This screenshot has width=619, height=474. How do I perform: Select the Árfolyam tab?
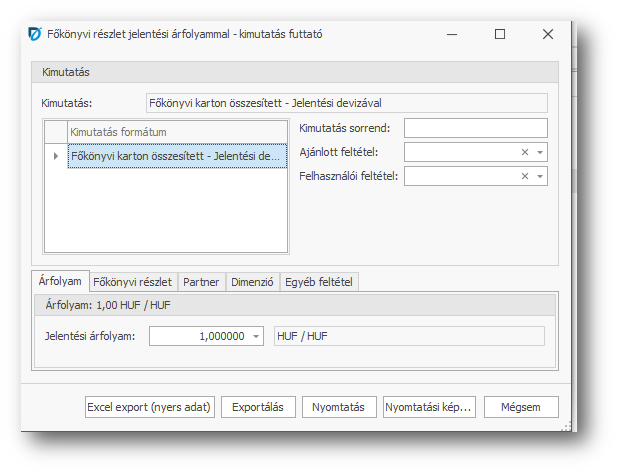tap(60, 281)
